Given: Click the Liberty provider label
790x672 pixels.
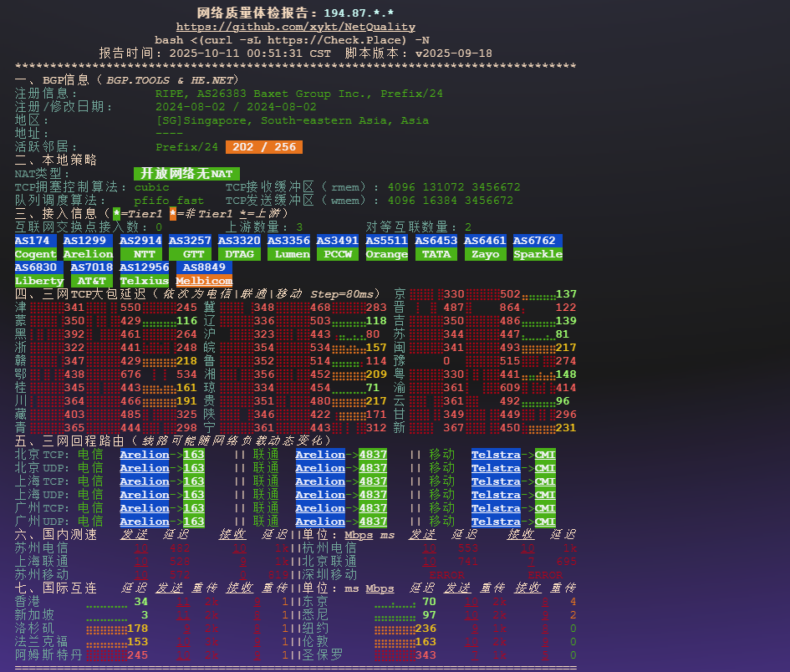Looking at the screenshot, I should [38, 281].
